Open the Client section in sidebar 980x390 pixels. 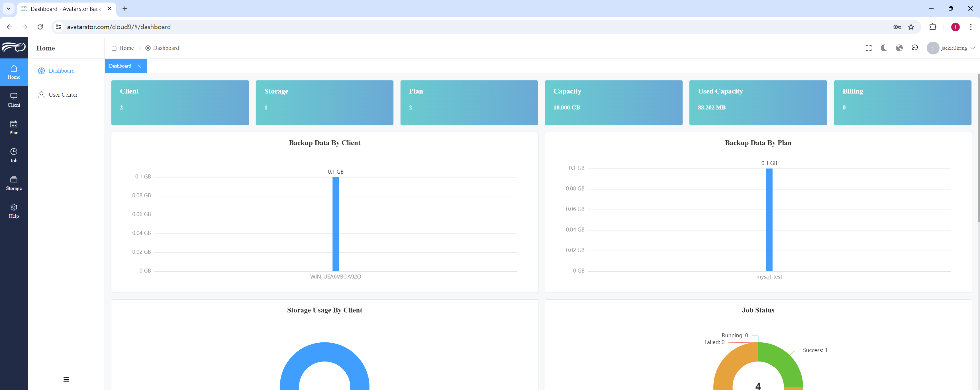click(x=14, y=100)
